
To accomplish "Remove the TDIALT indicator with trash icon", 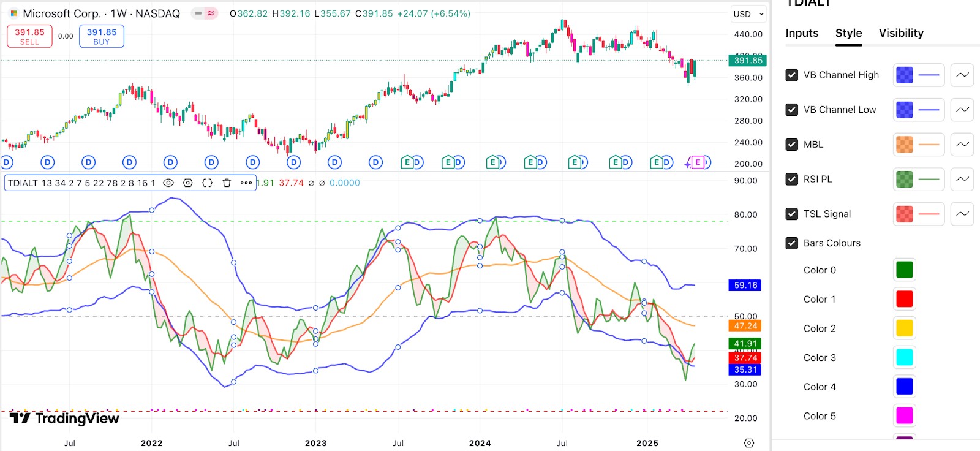I will pyautogui.click(x=227, y=183).
